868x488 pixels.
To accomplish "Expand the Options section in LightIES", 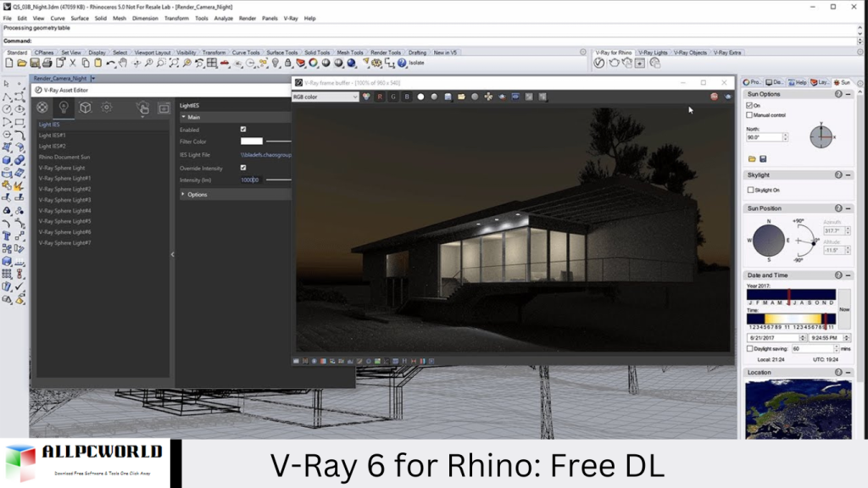I will [x=183, y=194].
